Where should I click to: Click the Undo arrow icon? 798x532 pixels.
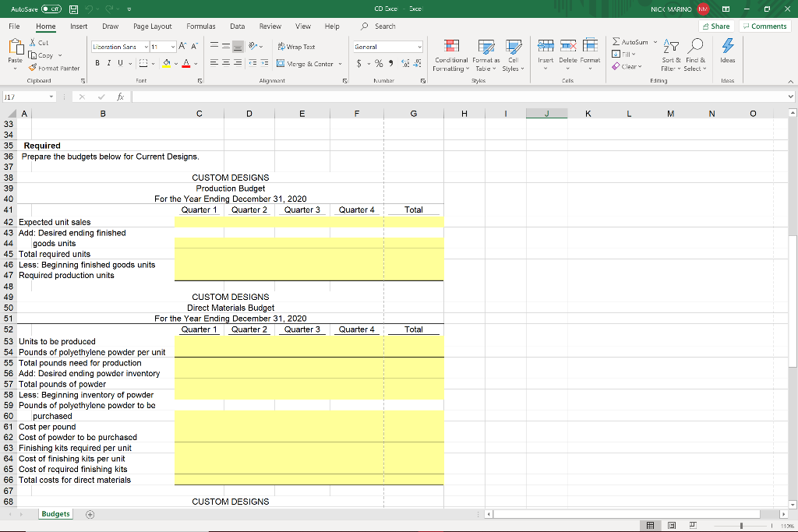pyautogui.click(x=90, y=9)
